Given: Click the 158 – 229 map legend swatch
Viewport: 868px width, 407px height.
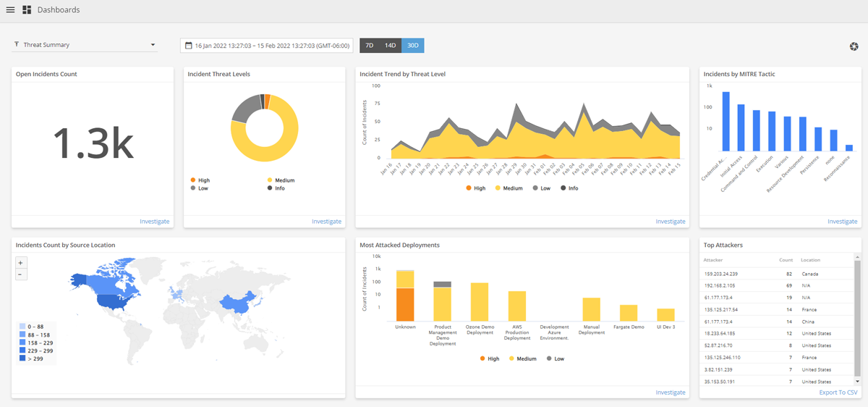Looking at the screenshot, I should pos(22,343).
